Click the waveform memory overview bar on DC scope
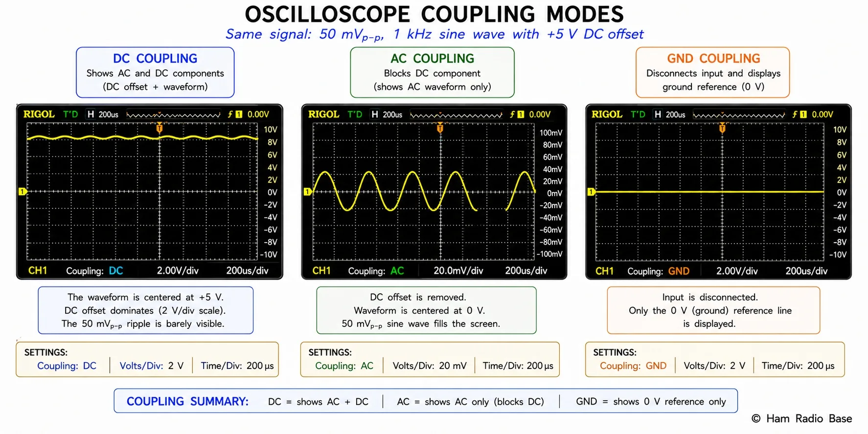 click(173, 115)
